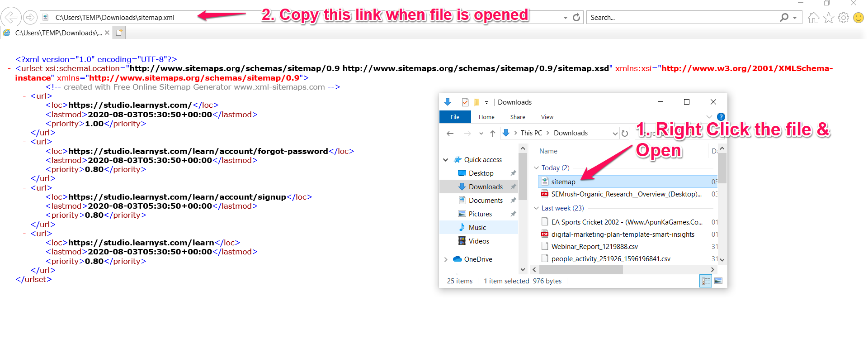Click the pin icon next to Documents
Viewport: 868px width, 354px height.
click(513, 201)
